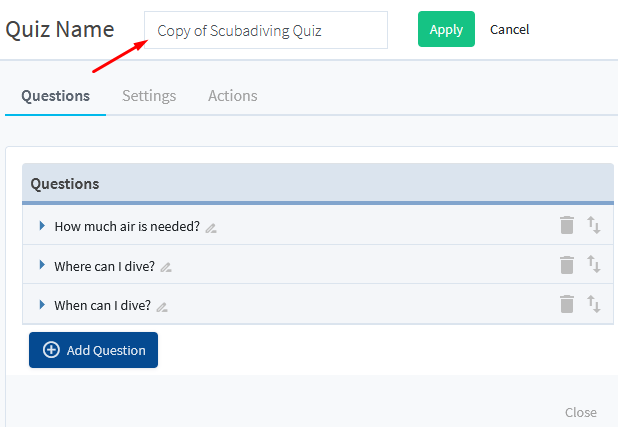Delete the 'Where can I dive?' question

567,264
